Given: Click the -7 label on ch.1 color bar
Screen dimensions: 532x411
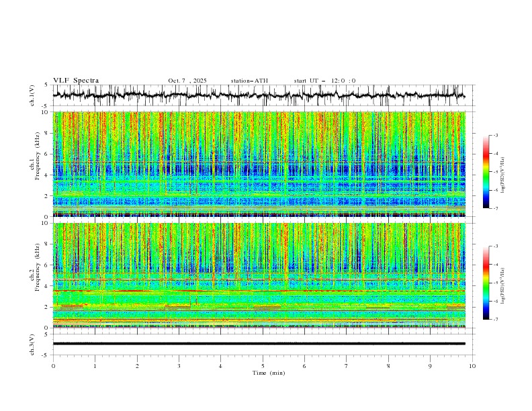Looking at the screenshot, I should point(495,208).
